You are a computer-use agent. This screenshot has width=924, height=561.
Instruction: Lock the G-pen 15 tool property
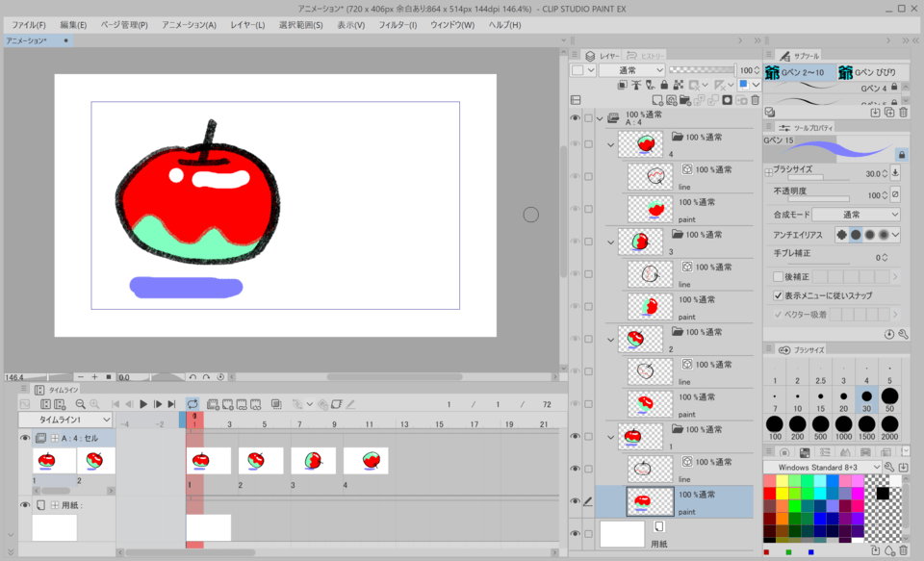902,155
